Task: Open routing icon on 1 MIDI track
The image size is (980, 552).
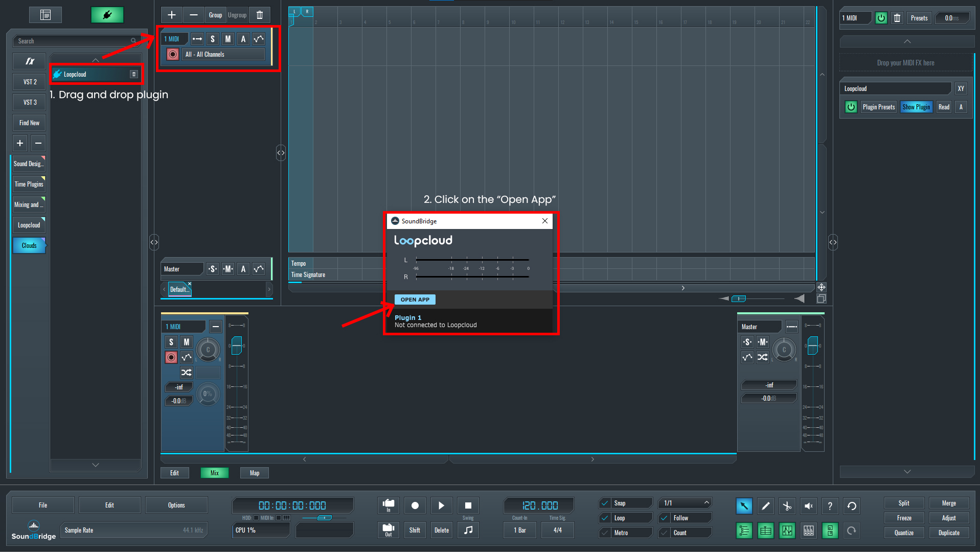Action: (x=197, y=39)
